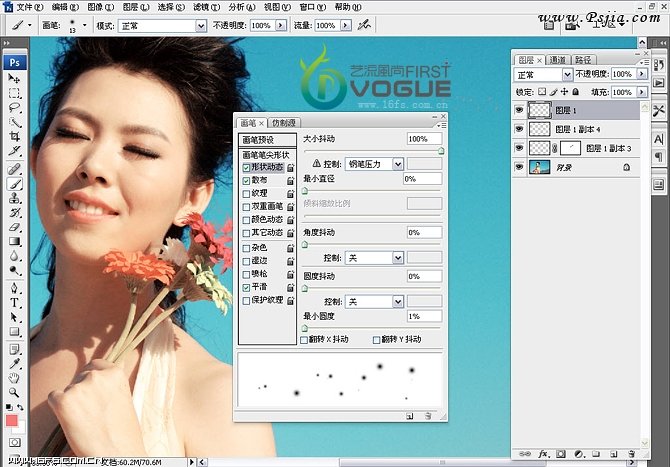Check the 翻转 X 抖动 checkbox
The width and height of the screenshot is (670, 467).
(305, 340)
